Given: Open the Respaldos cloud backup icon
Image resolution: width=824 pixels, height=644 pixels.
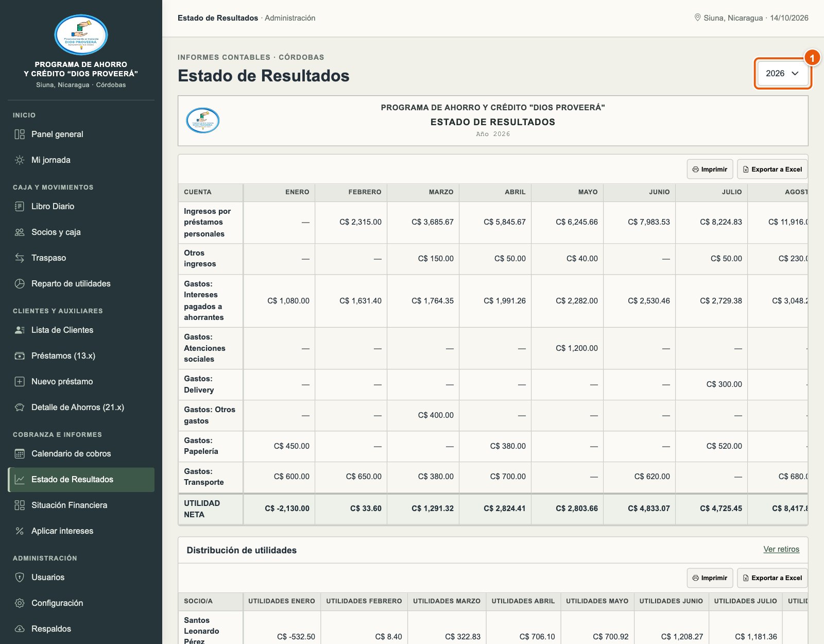Looking at the screenshot, I should coord(20,629).
